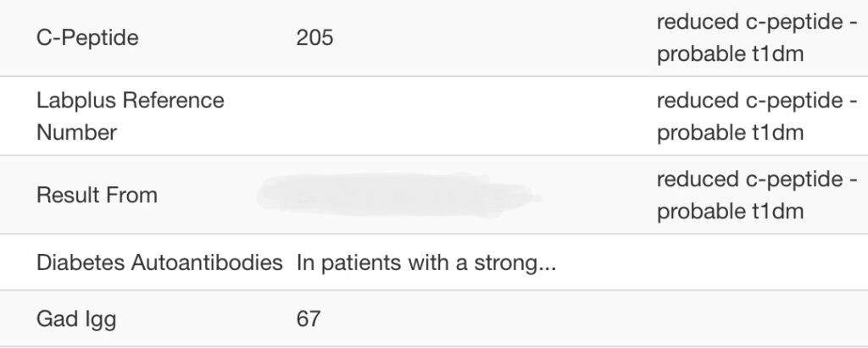Screen dimensions: 868x348
Task: Click 'probable t1dm' text in C-Peptide row
Action: 730,54
